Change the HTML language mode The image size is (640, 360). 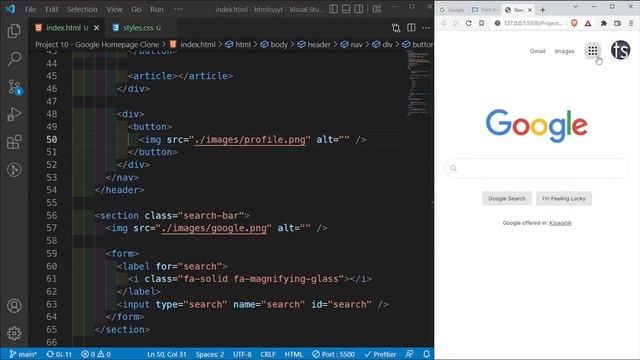pyautogui.click(x=293, y=354)
